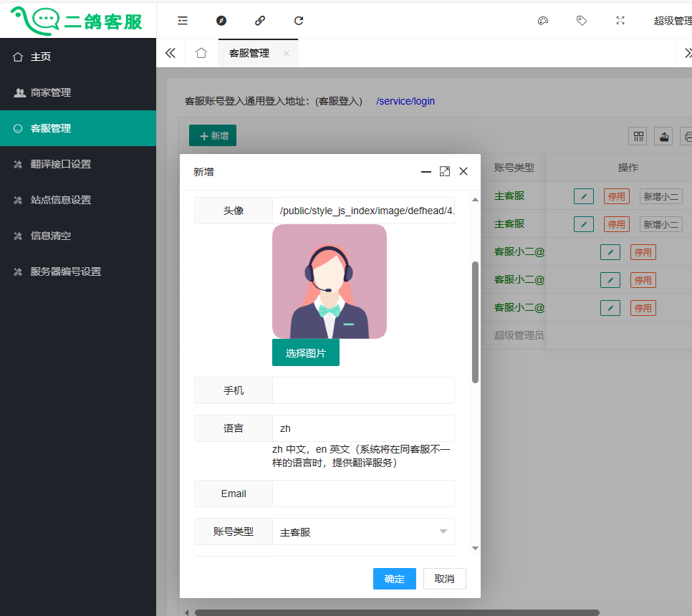Click the link chain icon in toolbar
This screenshot has height=616, width=692.
coord(260,21)
